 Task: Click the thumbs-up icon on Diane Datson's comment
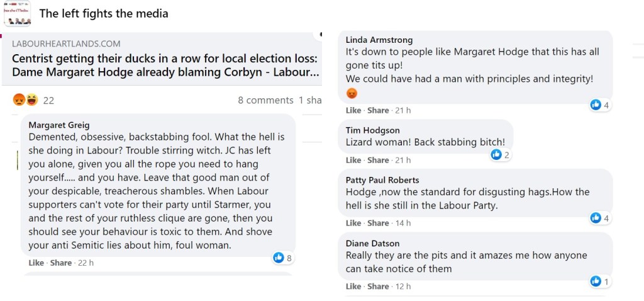pyautogui.click(x=596, y=281)
